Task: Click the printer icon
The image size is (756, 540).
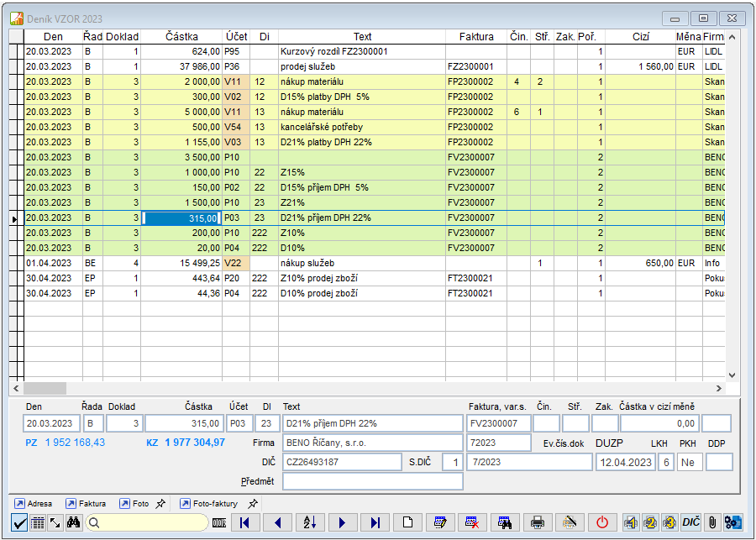Action: (537, 522)
